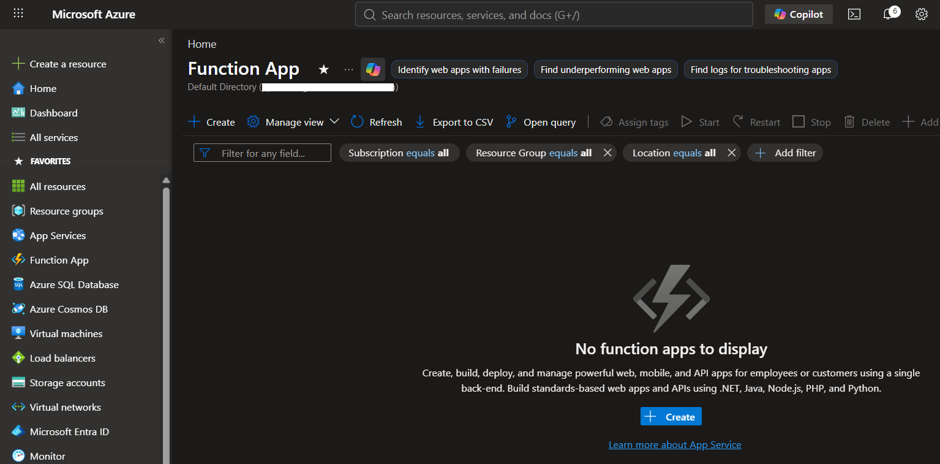940x464 pixels.
Task: Click Export to CSV
Action: [x=454, y=122]
